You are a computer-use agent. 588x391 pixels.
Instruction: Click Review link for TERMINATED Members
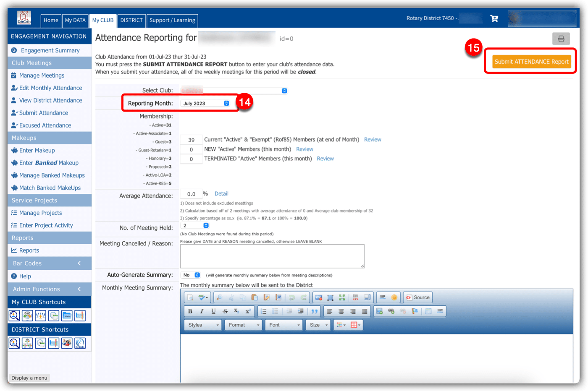(325, 159)
